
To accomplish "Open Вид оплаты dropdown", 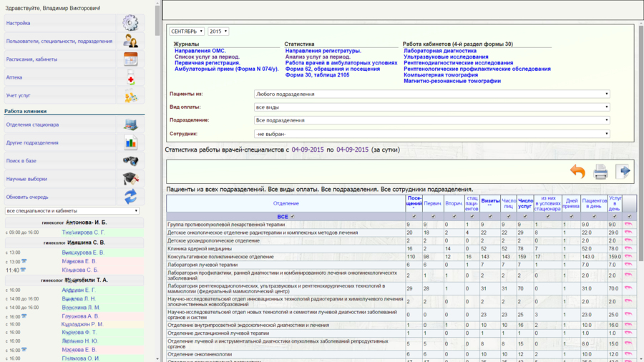I will (431, 107).
